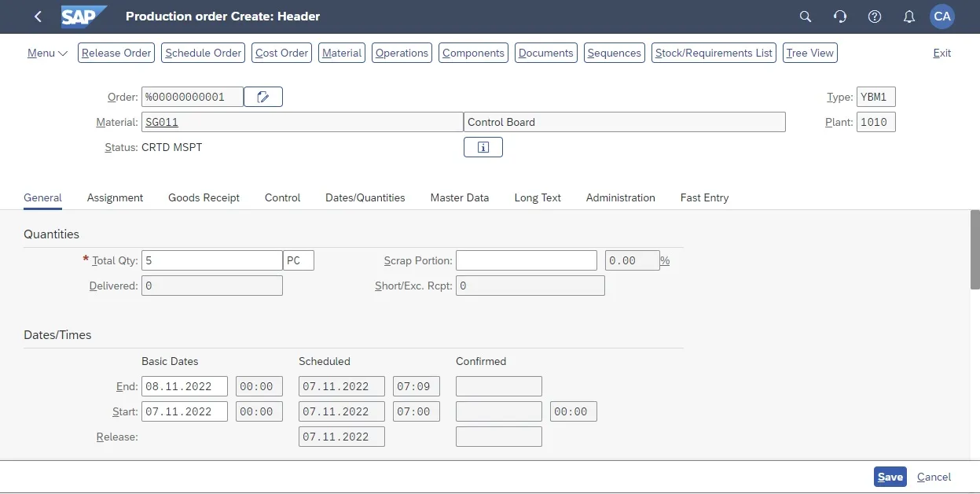Open the search magnifier icon

pyautogui.click(x=805, y=17)
